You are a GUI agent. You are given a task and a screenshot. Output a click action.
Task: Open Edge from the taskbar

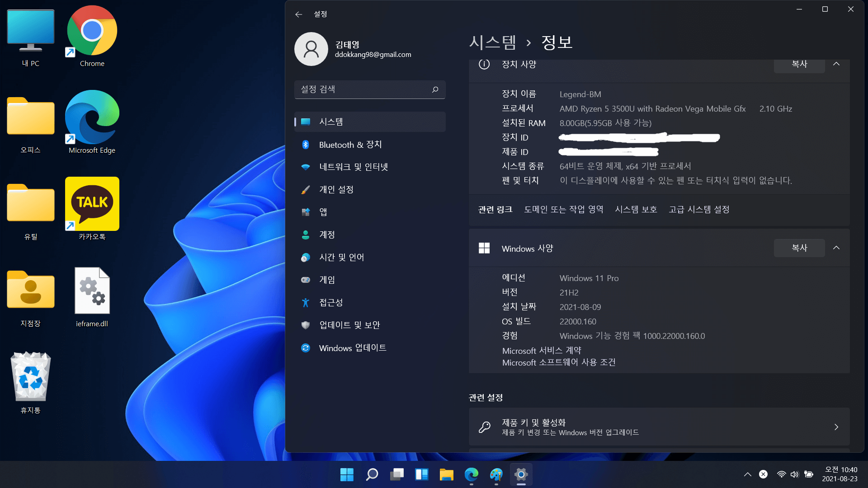pos(471,474)
